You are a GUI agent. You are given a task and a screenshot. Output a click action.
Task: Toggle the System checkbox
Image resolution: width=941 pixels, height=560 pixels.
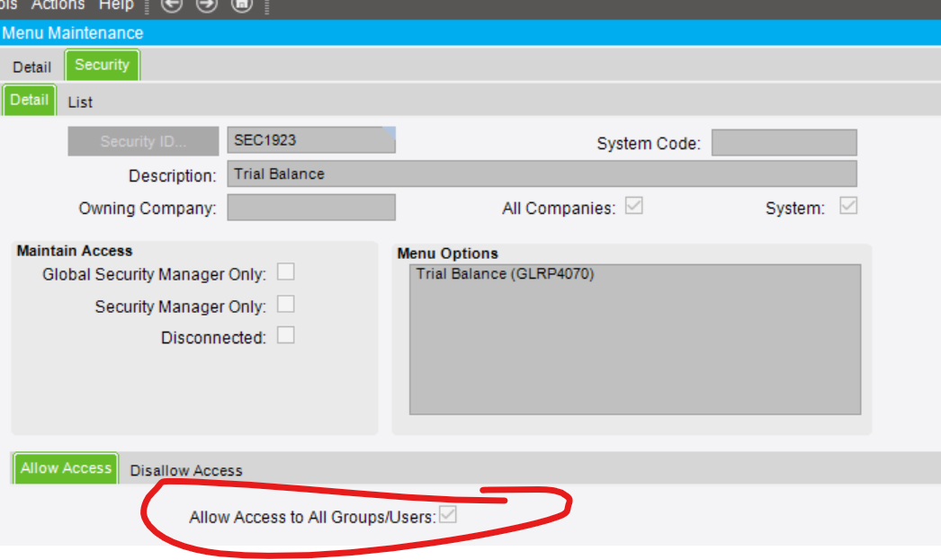pyautogui.click(x=848, y=206)
